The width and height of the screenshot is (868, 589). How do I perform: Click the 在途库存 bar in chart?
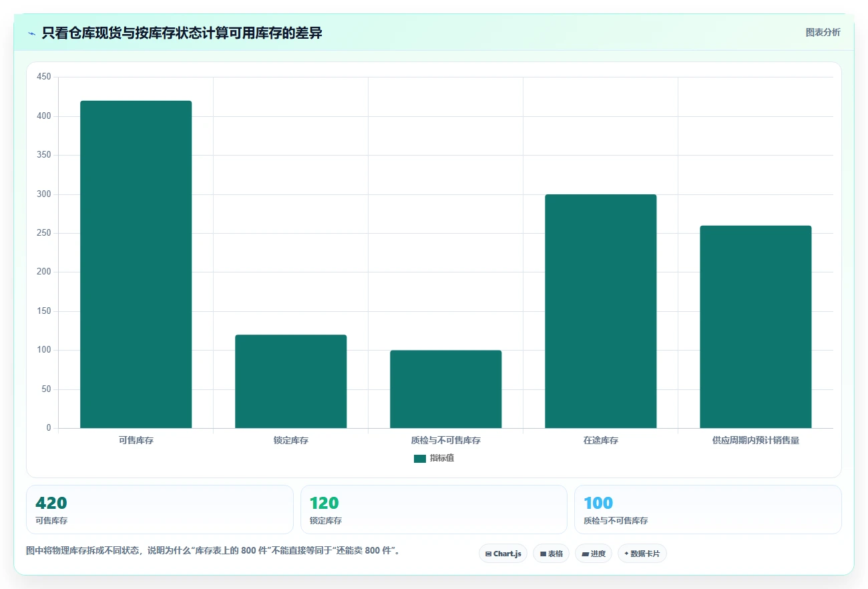tap(600, 311)
